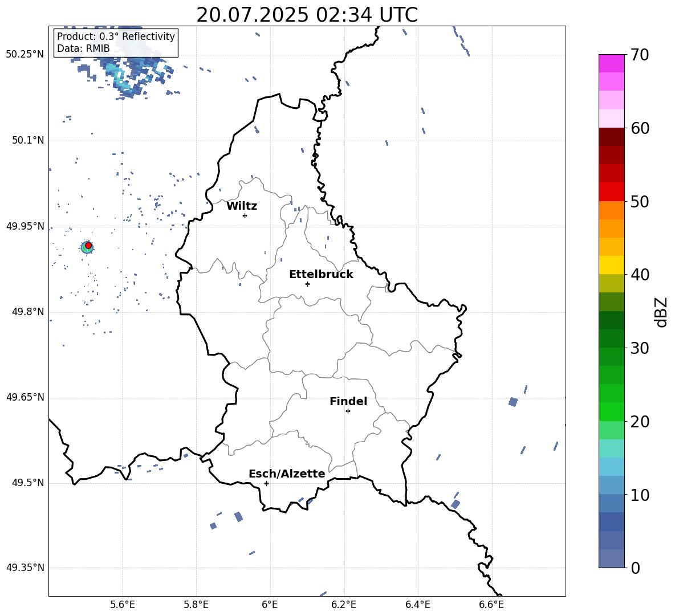Select the Wiltz station label

[242, 206]
